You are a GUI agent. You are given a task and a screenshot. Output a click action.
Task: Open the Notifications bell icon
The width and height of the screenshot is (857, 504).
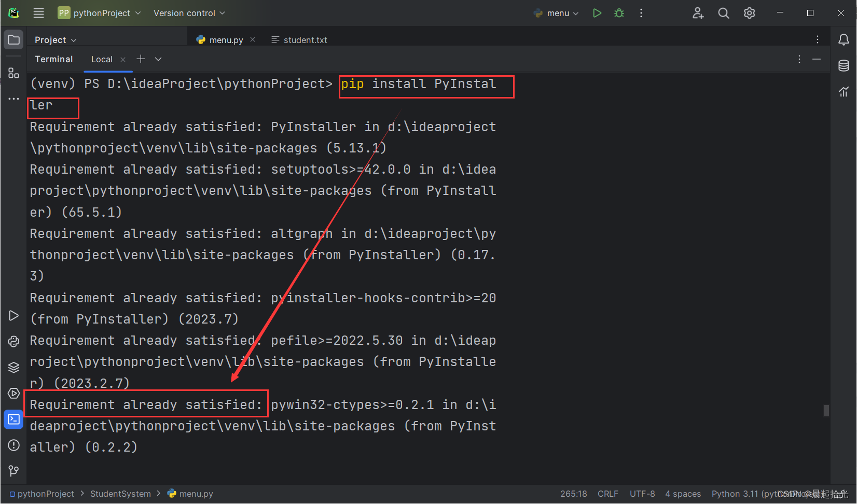843,39
